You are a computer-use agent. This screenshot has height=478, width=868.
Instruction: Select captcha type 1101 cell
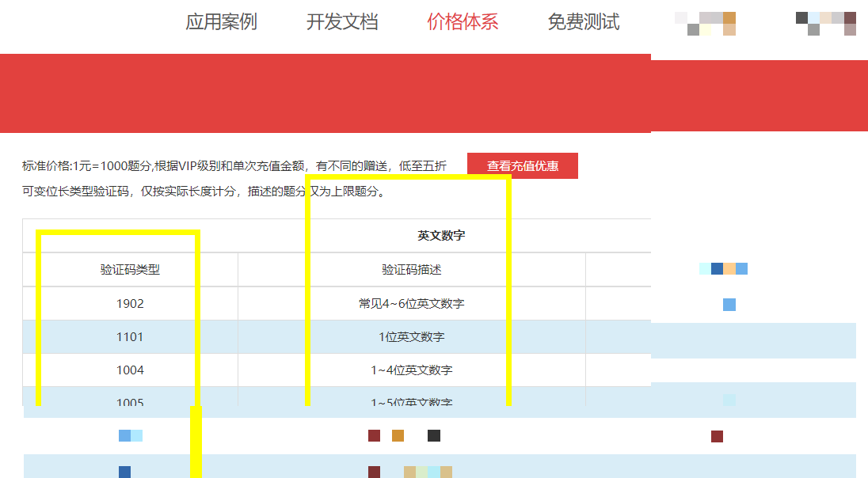pos(130,337)
